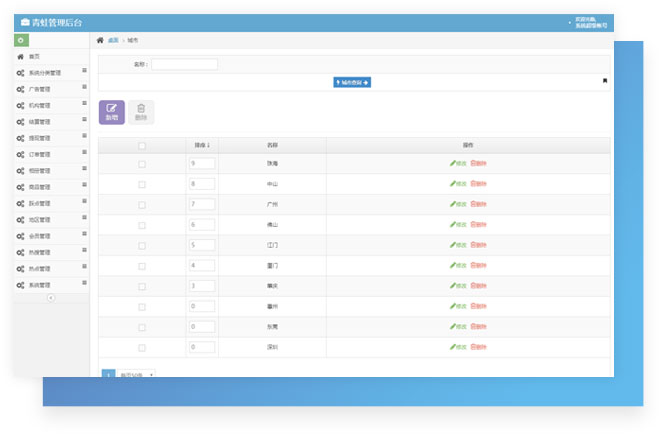
Task: Click gear icon beside 地区管理
Action: click(x=20, y=220)
